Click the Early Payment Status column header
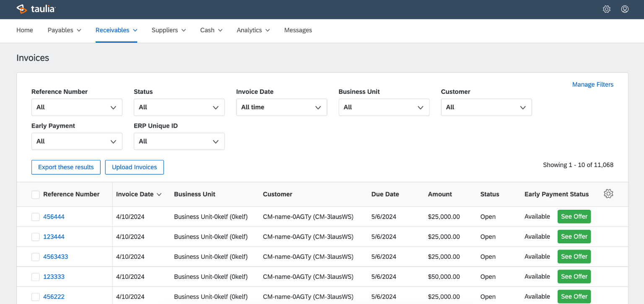The width and height of the screenshot is (644, 304). click(557, 194)
